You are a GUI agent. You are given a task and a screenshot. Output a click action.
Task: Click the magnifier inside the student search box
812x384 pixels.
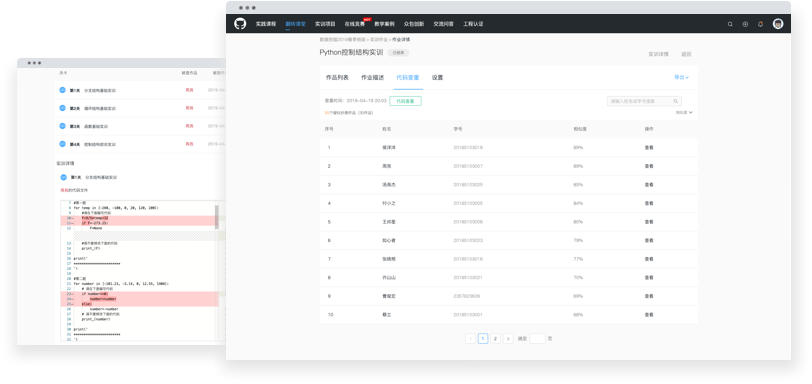pyautogui.click(x=676, y=101)
